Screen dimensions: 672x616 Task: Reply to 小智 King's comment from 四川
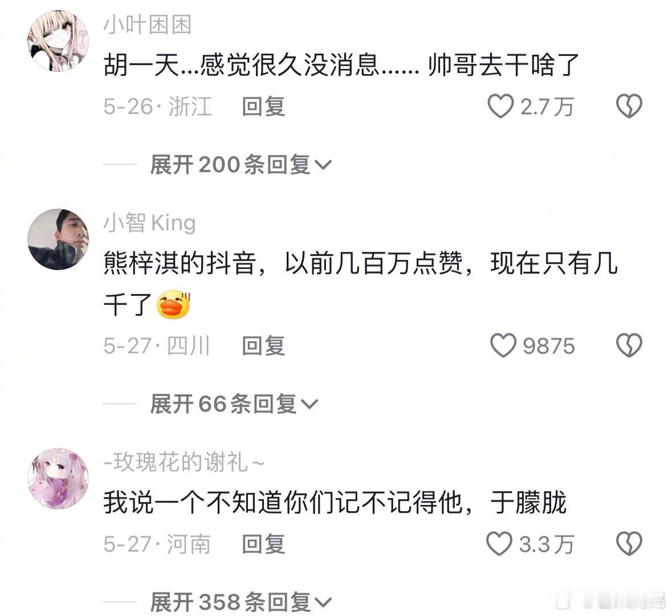(x=263, y=345)
